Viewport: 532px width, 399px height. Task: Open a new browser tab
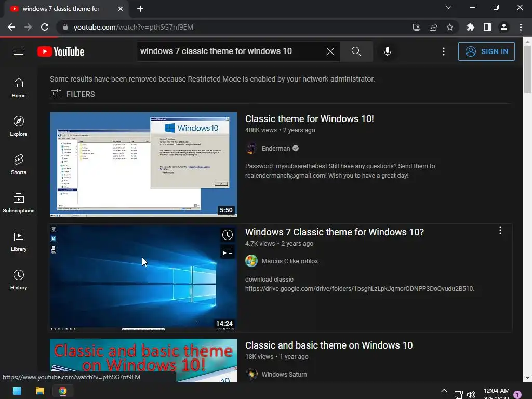[140, 9]
